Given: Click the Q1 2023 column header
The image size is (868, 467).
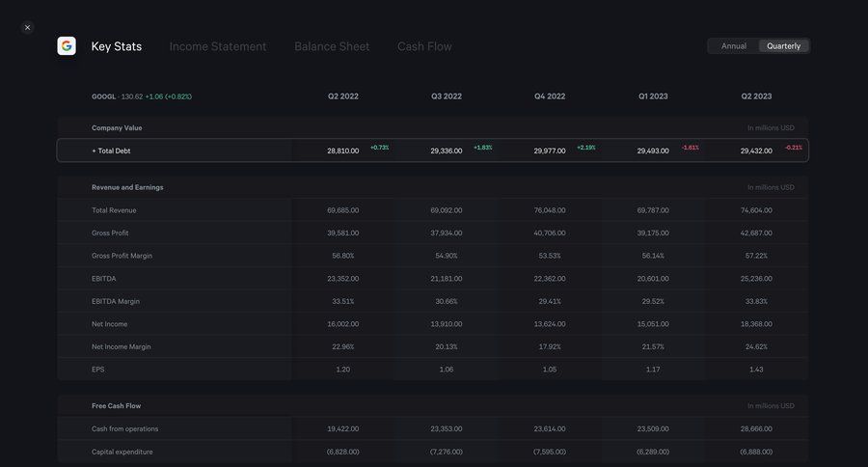Looking at the screenshot, I should 653,96.
